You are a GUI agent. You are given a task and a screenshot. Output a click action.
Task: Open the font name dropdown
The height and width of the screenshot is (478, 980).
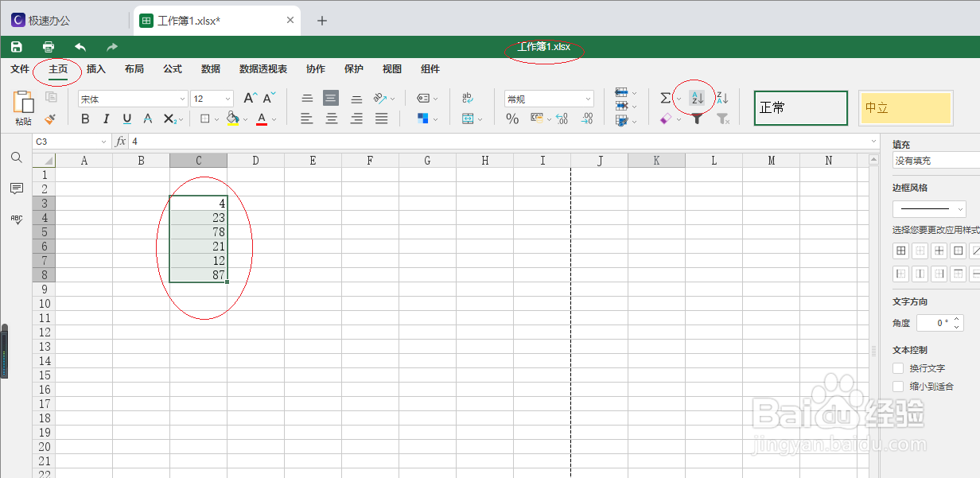(181, 99)
